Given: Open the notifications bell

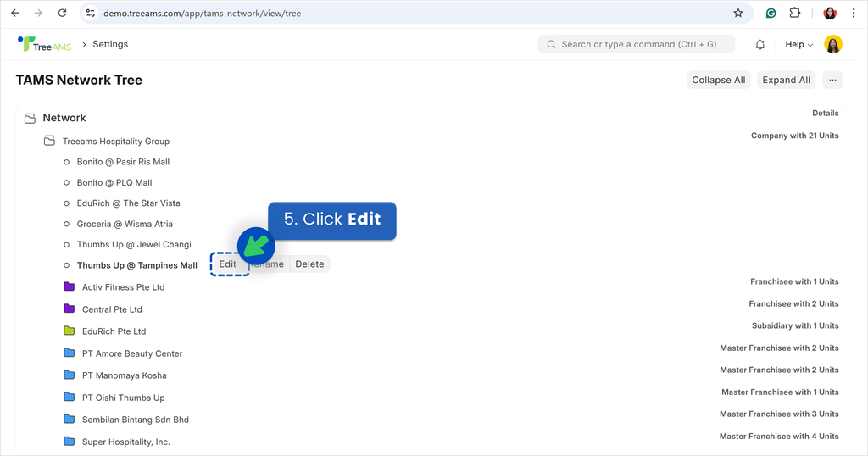Looking at the screenshot, I should (760, 44).
